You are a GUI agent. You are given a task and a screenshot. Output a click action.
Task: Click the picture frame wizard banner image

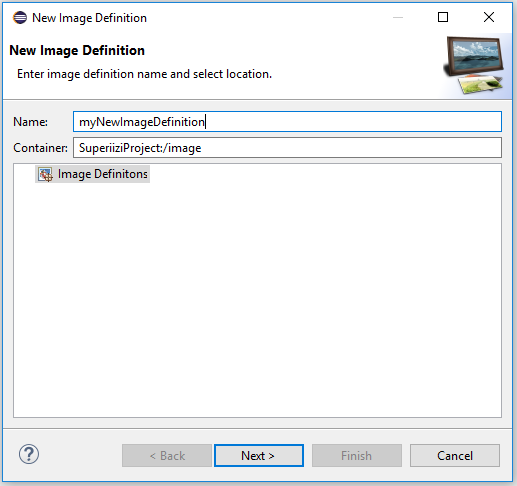[x=474, y=65]
